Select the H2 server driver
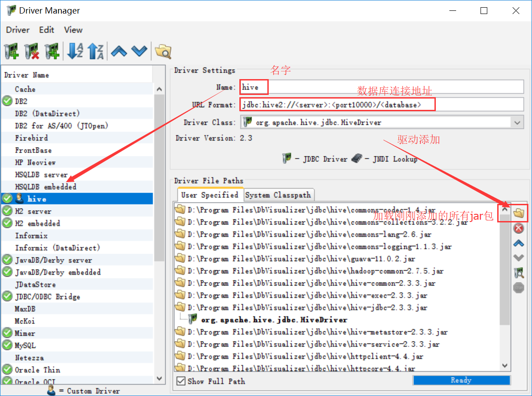Image resolution: width=532 pixels, height=396 pixels. coord(77,211)
